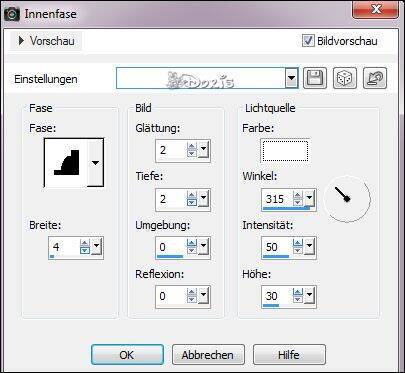The height and width of the screenshot is (373, 405).
Task: Toggle the Bildvorschau checkbox
Action: tap(308, 41)
